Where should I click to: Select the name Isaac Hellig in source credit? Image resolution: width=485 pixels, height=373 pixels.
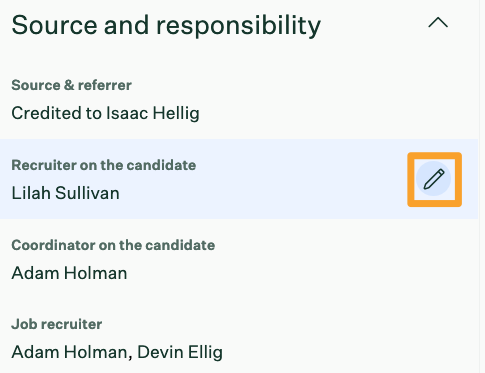pos(153,113)
